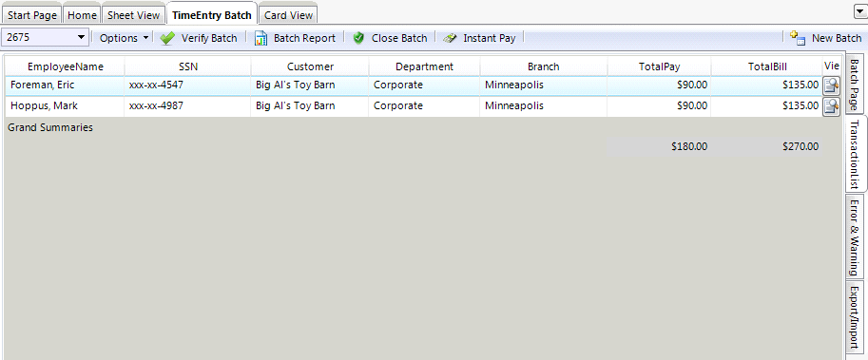Click SSN cell xxx-xx-4547
The width and height of the screenshot is (868, 360).
pos(188,85)
